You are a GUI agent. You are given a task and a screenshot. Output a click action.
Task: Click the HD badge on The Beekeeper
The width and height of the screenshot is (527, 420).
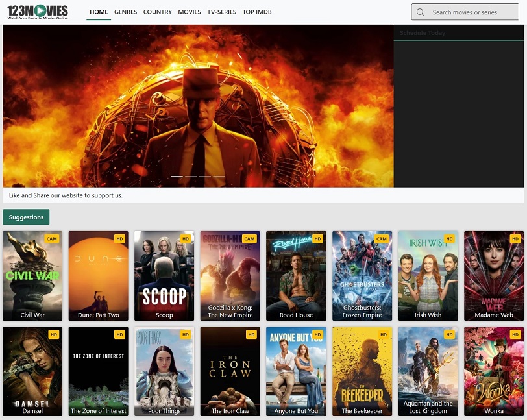384,334
